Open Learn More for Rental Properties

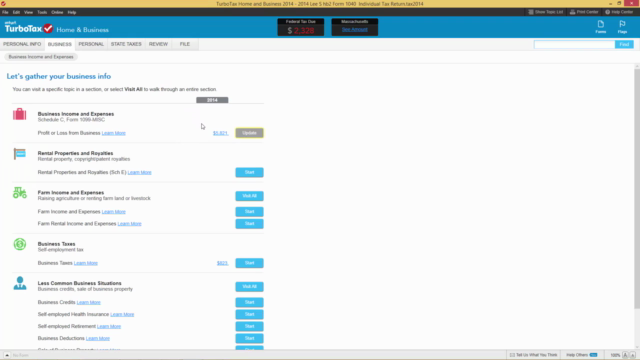[140, 172]
